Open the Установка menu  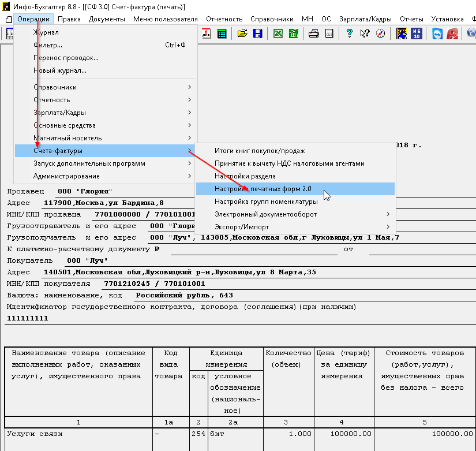448,19
